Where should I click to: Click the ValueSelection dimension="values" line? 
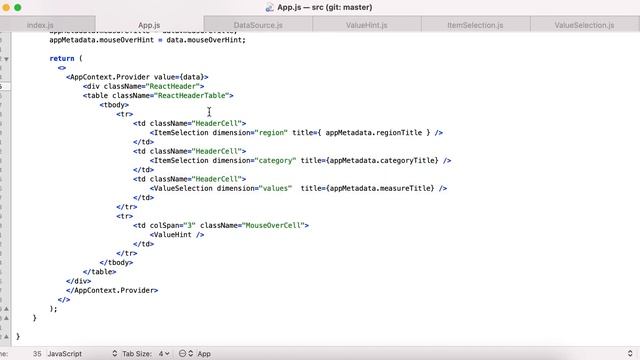[298, 188]
